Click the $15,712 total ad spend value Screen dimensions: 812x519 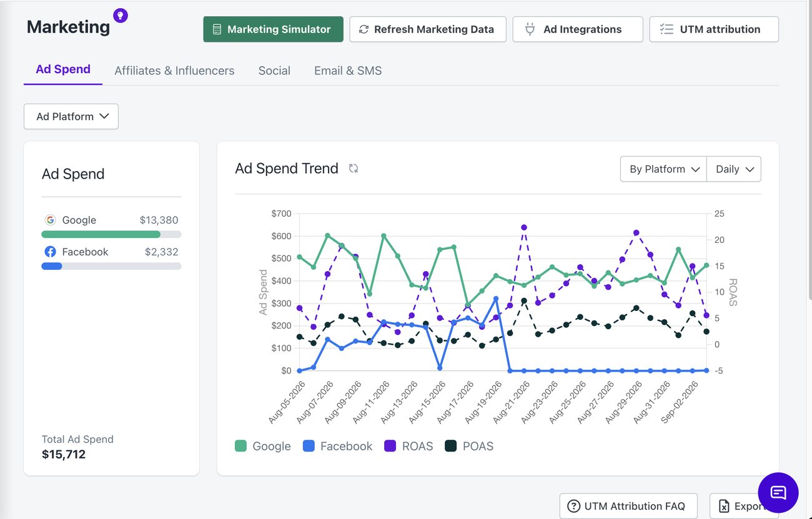64,454
